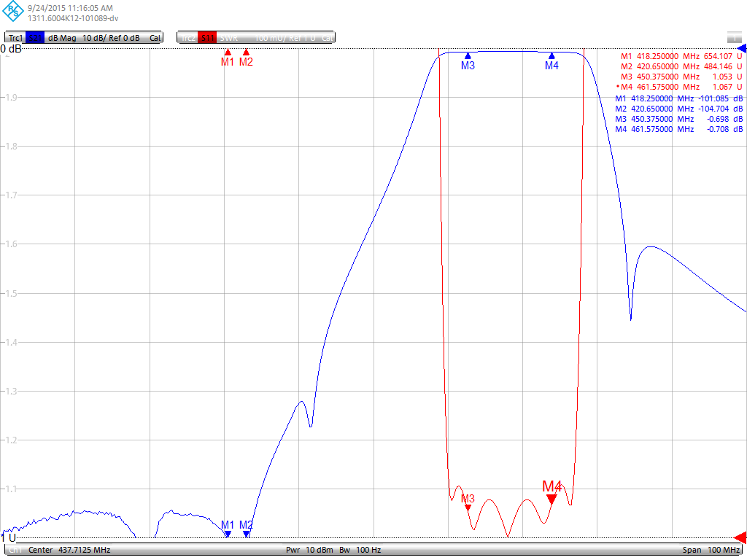Click the Pwr 10 dBm setting
This screenshot has height=560, width=747.
tap(309, 550)
